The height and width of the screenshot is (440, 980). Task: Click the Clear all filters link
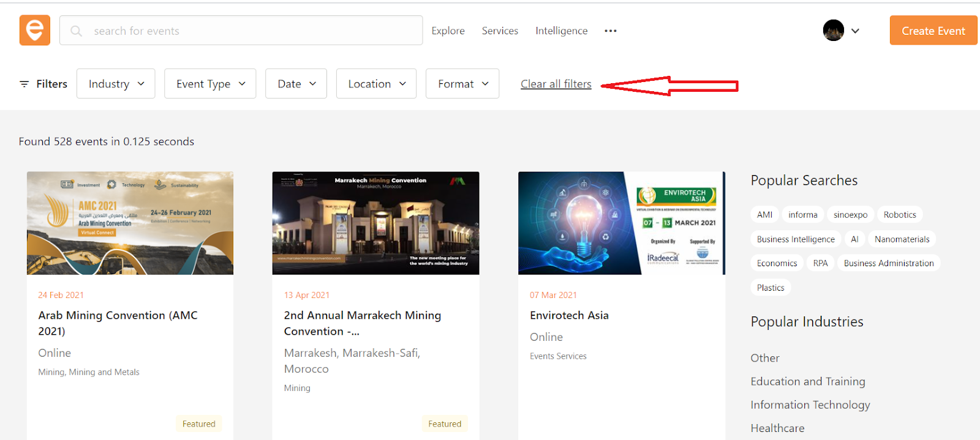556,84
